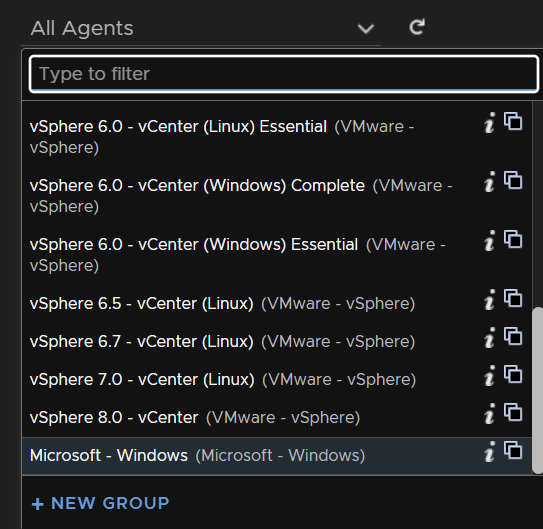Open info icon for vSphere 6.7 vCenter (Linux)
Image resolution: width=543 pixels, height=529 pixels.
point(489,338)
